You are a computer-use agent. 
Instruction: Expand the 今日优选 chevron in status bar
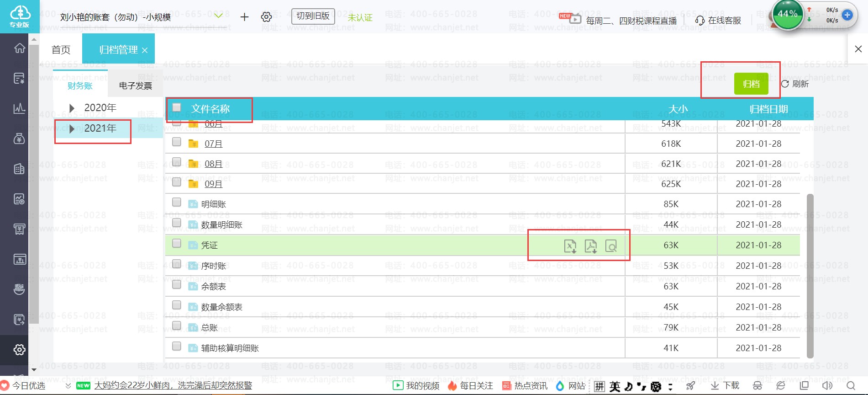click(x=68, y=386)
